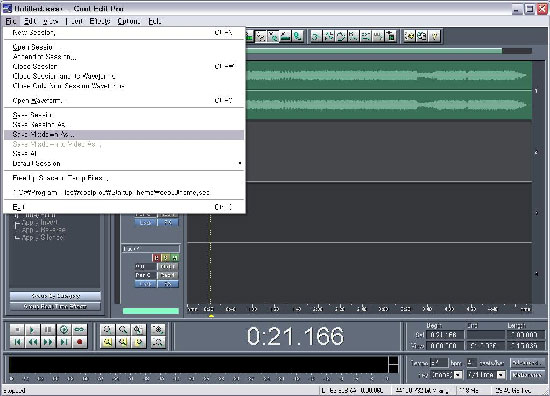
Task: Pause playback using the Pause button
Action: [x=48, y=330]
